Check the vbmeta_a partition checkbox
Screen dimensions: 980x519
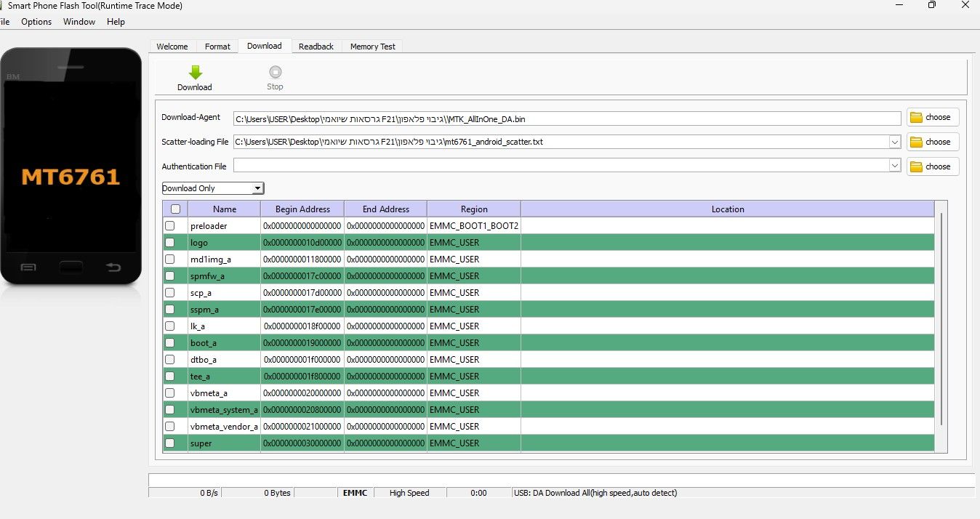[x=170, y=393]
